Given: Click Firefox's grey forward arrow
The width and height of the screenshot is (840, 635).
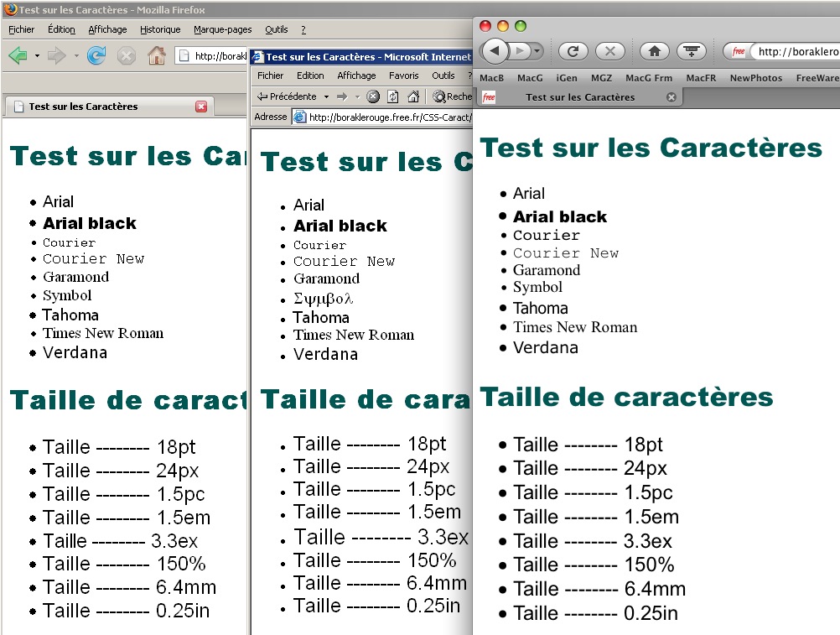Looking at the screenshot, I should coord(56,55).
